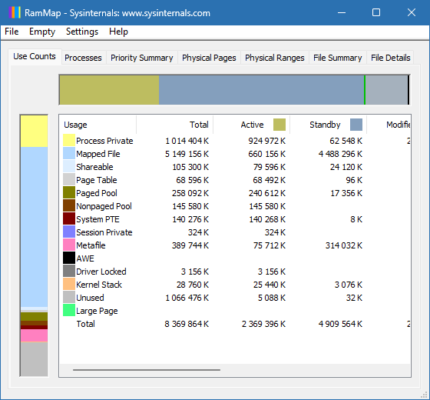Screen dimensions: 430x400
Task: Minimize the RamMap window
Action: coord(341,13)
